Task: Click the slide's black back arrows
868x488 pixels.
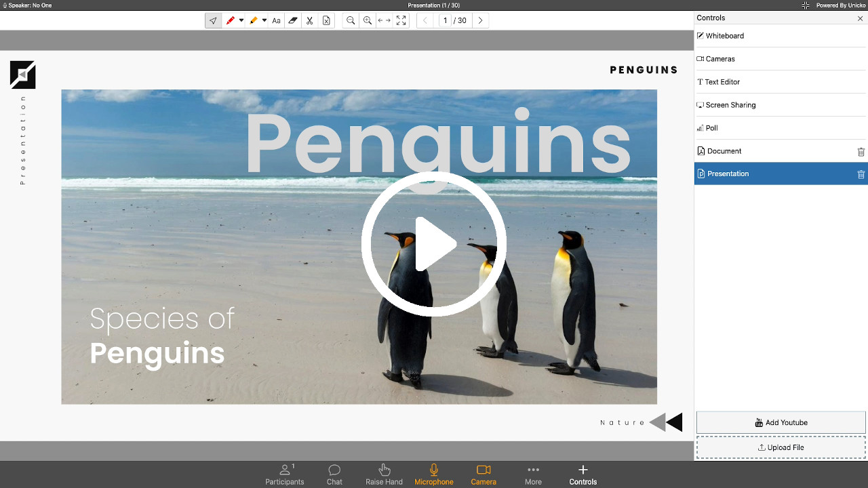Action: (x=666, y=422)
